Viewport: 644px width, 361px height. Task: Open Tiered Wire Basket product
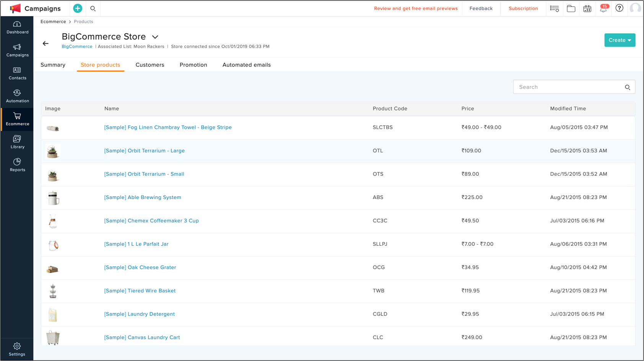pyautogui.click(x=140, y=291)
